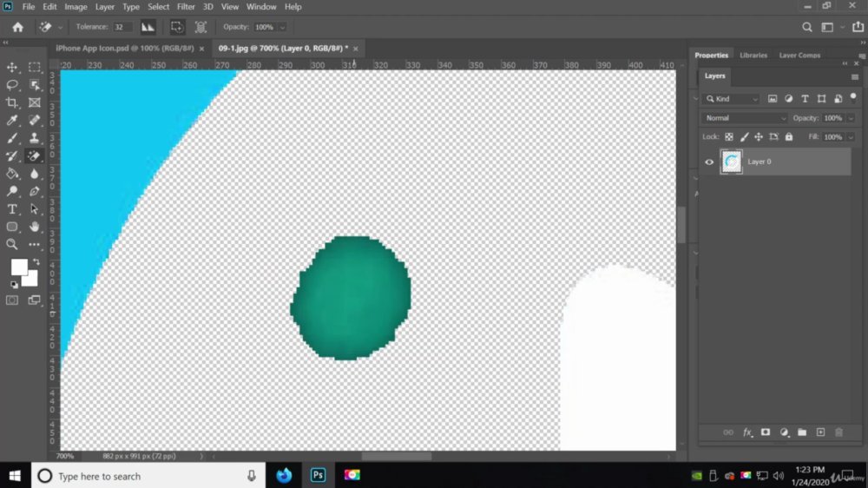Image resolution: width=868 pixels, height=488 pixels.
Task: Open the File menu
Action: click(x=29, y=7)
